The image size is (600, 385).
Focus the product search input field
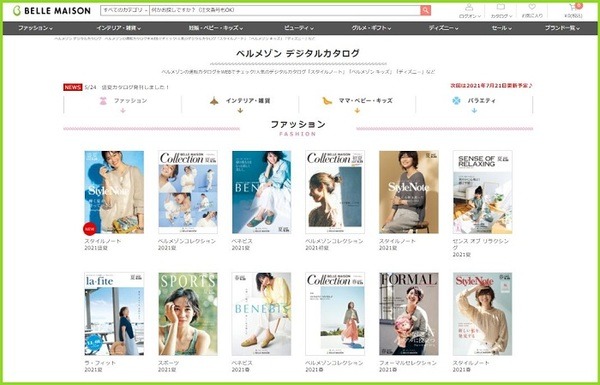point(285,10)
